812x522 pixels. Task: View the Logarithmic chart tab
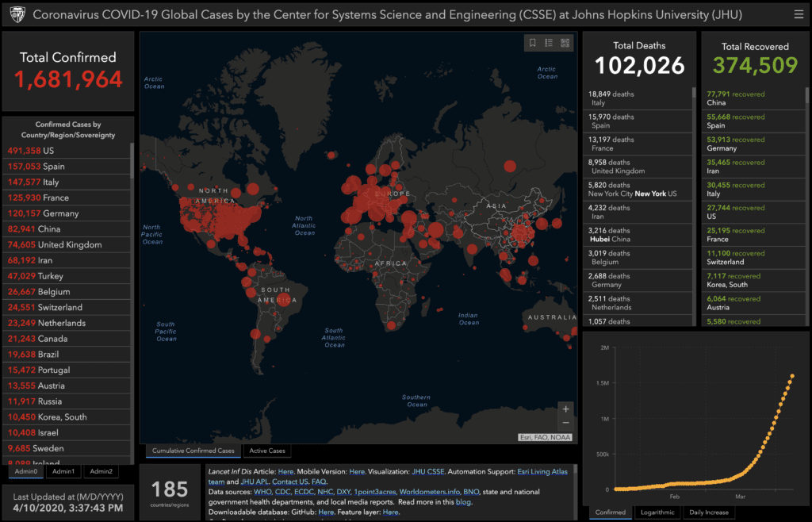[657, 512]
